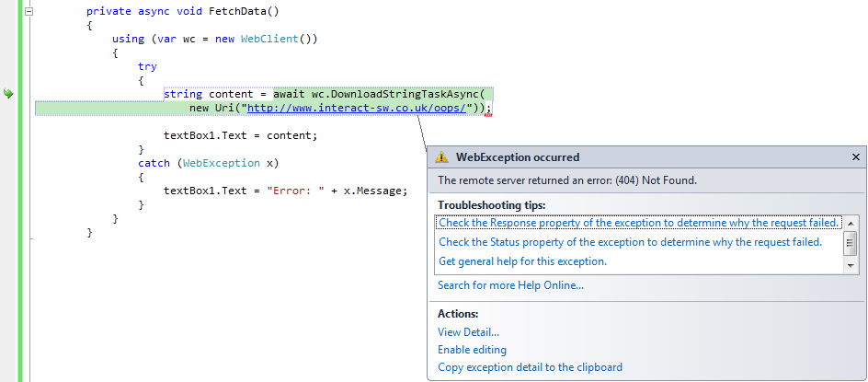Close the WebException occurred popup
This screenshot has width=868, height=382.
point(855,157)
